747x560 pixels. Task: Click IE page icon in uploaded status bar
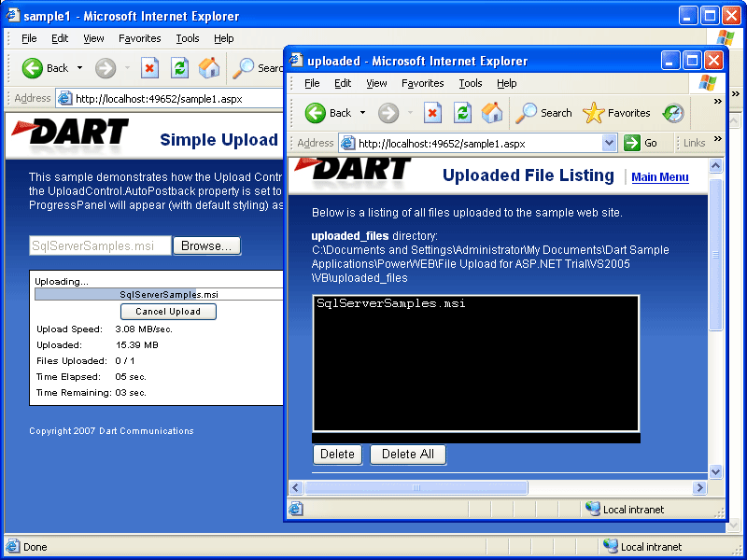point(295,509)
